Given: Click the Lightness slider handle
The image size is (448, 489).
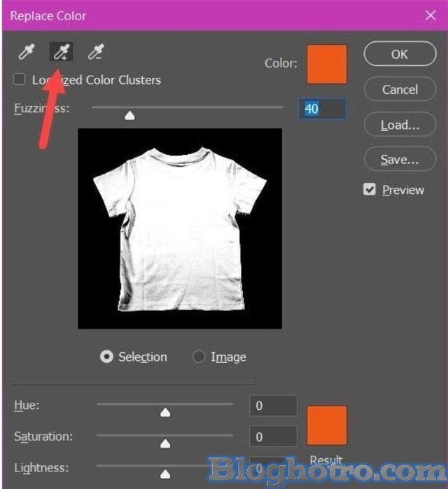Looking at the screenshot, I should pos(165,474).
